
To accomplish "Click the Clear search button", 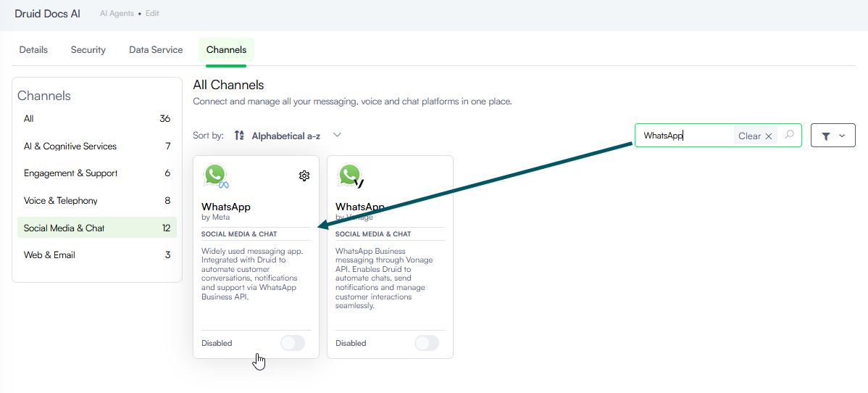I will click(755, 136).
